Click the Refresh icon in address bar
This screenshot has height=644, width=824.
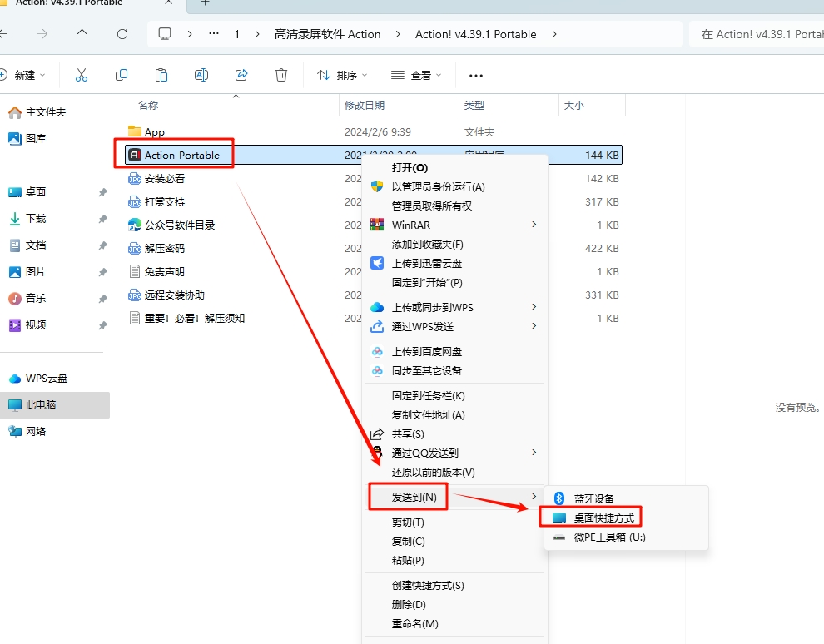pos(122,35)
